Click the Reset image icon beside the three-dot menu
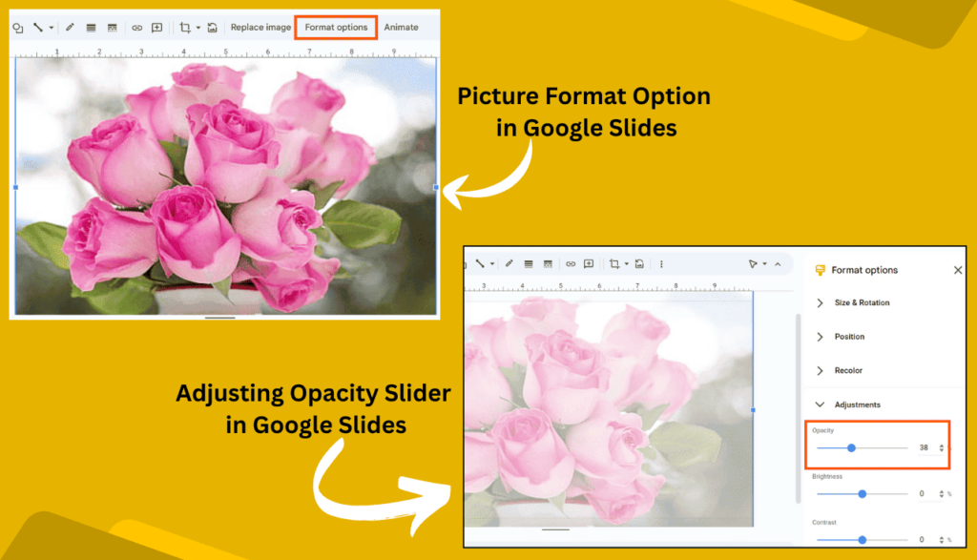977x560 pixels. pos(639,264)
